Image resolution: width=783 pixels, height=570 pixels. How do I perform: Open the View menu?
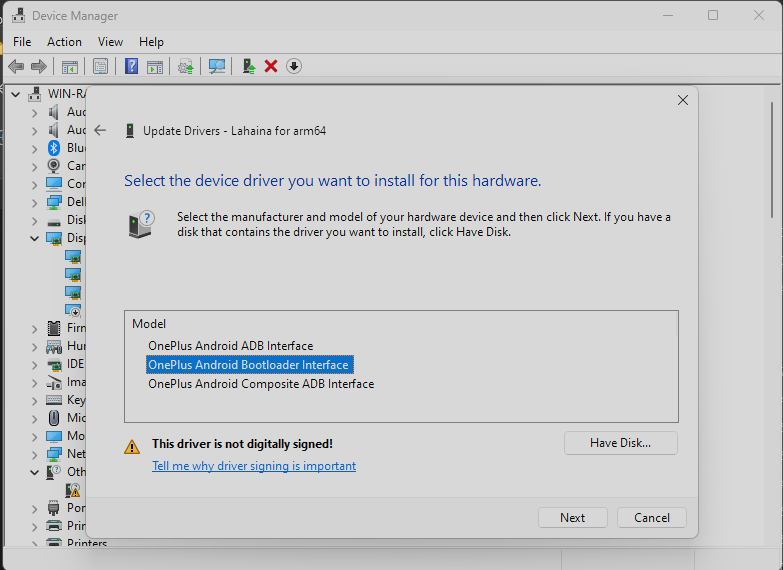point(110,42)
